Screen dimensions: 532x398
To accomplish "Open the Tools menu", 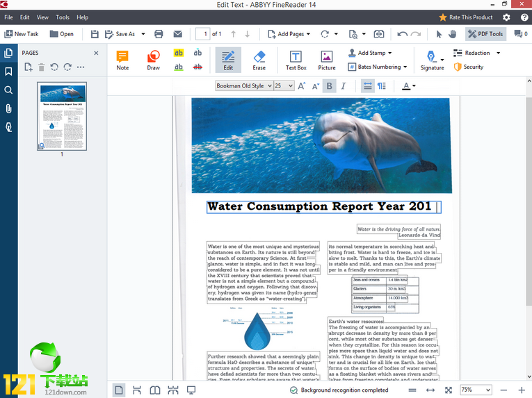I will click(x=63, y=17).
